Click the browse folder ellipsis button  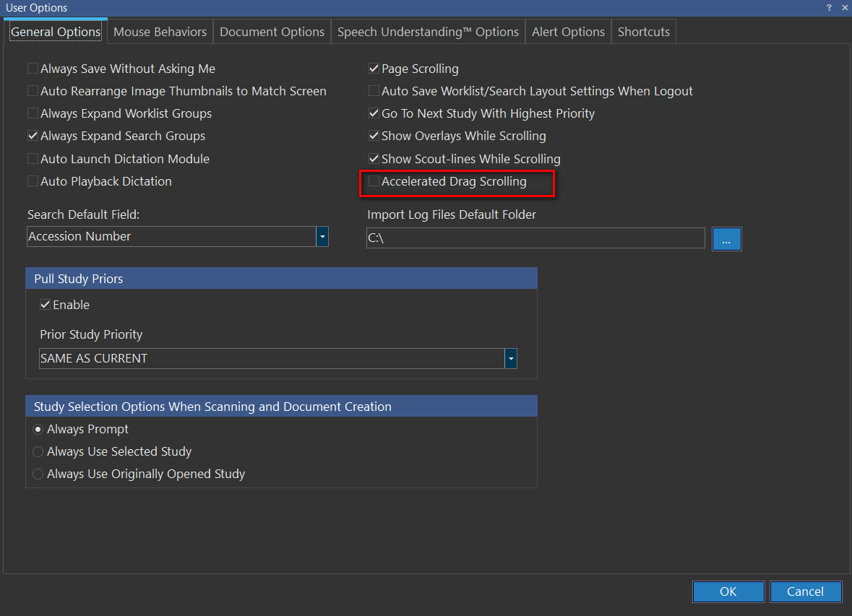(726, 238)
